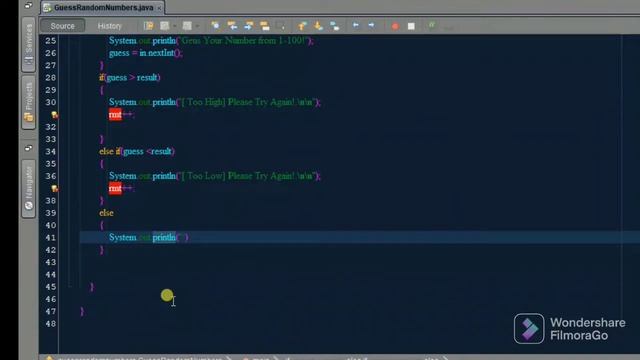Image resolution: width=640 pixels, height=360 pixels.
Task: Click the Too High println statement
Action: 215,102
